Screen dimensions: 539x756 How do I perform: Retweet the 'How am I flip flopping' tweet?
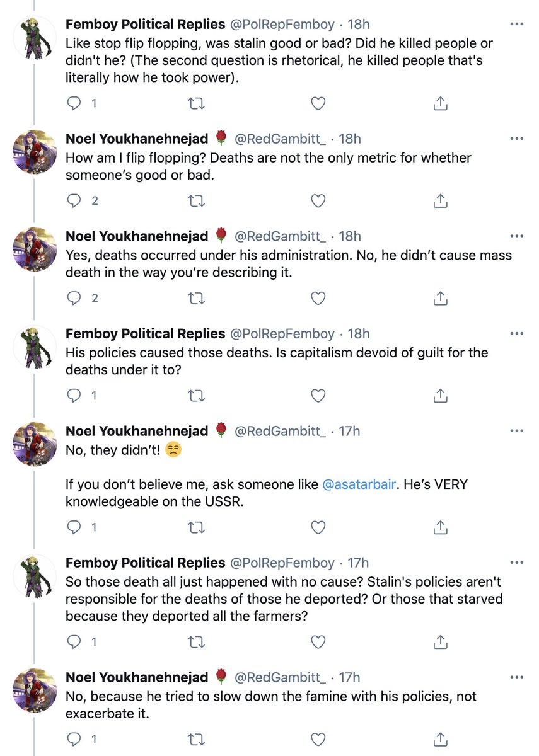click(196, 201)
